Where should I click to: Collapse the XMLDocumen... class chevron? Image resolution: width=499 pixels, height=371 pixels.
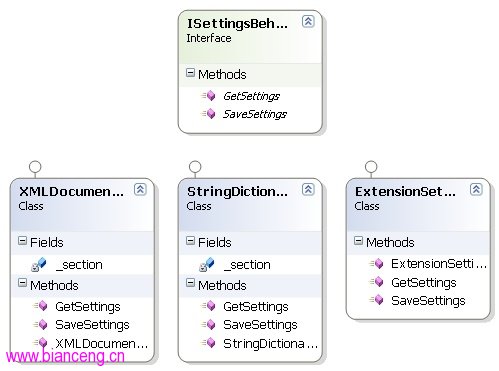point(140,189)
